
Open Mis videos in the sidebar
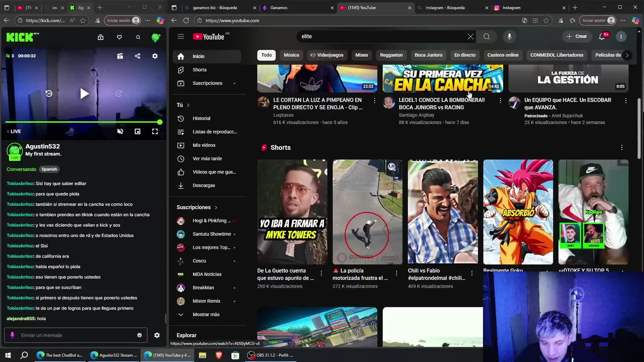pos(208,145)
